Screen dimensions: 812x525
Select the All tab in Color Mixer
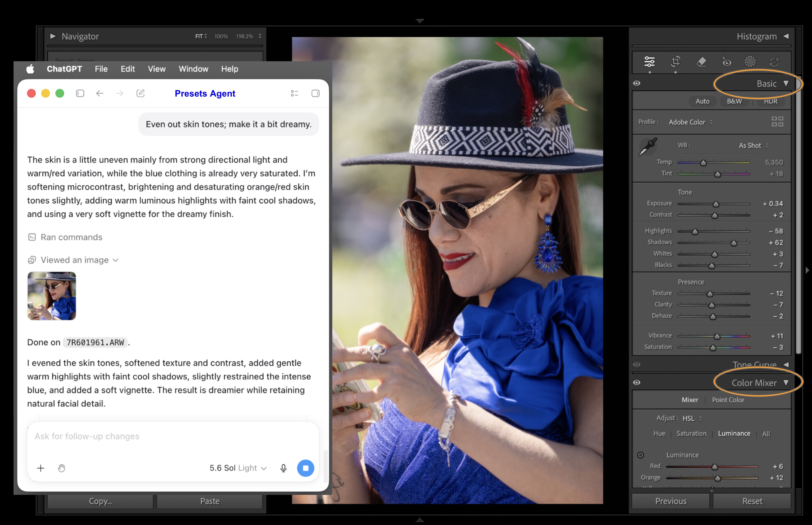click(766, 434)
